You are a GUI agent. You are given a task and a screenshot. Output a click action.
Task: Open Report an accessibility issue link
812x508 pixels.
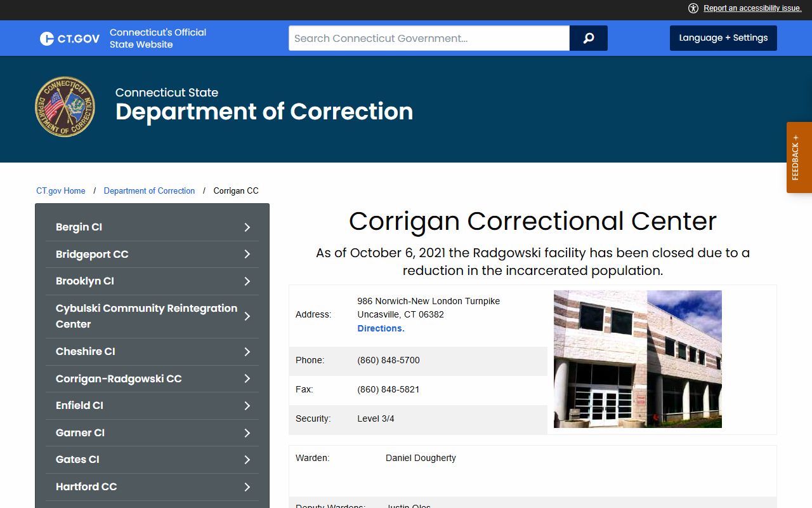point(752,8)
